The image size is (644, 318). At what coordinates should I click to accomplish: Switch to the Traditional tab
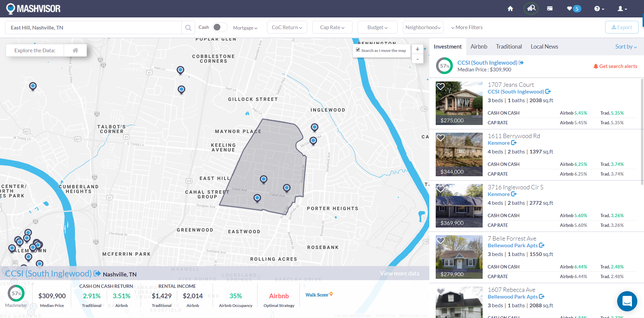coord(509,47)
